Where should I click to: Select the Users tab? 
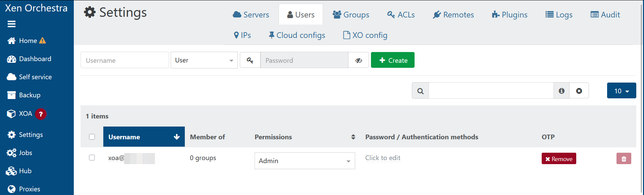tap(301, 14)
